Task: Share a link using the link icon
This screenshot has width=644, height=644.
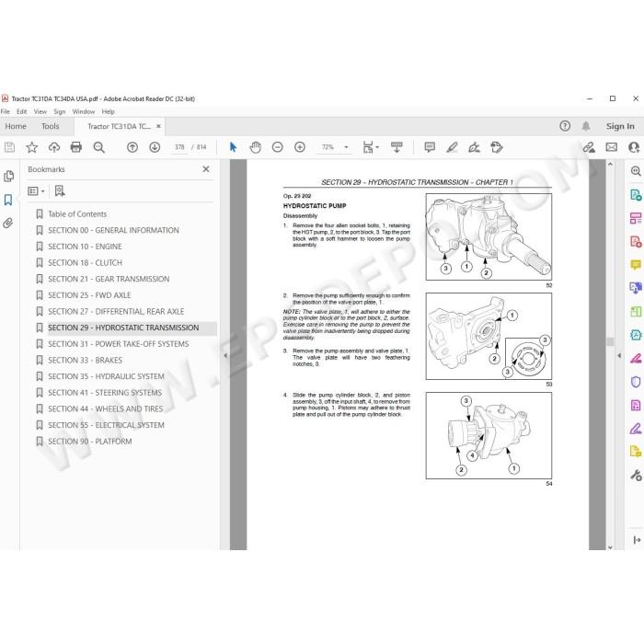Action: point(589,147)
